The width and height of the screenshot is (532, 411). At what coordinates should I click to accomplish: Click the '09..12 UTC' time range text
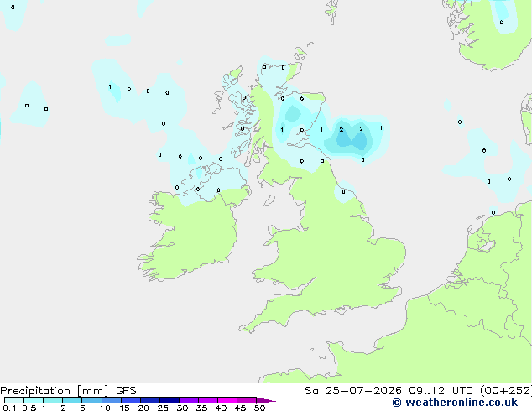(x=441, y=391)
